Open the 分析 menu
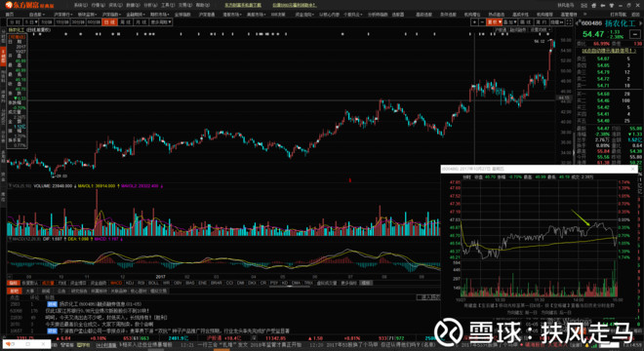 point(150,5)
